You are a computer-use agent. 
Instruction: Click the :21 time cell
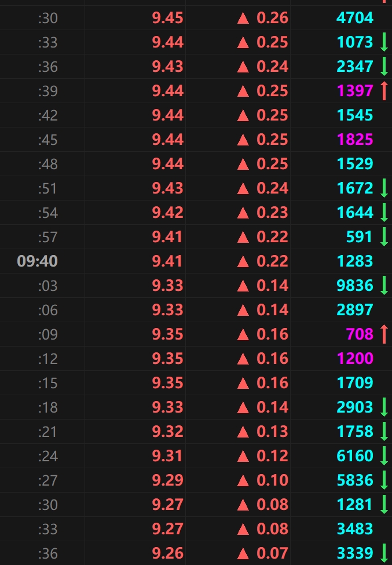point(48,431)
